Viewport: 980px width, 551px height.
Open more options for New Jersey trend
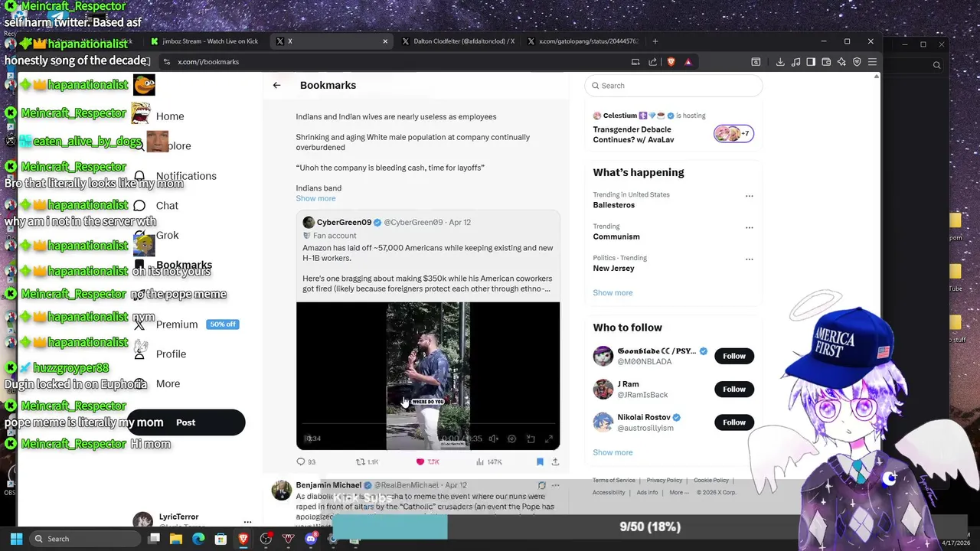click(x=749, y=259)
